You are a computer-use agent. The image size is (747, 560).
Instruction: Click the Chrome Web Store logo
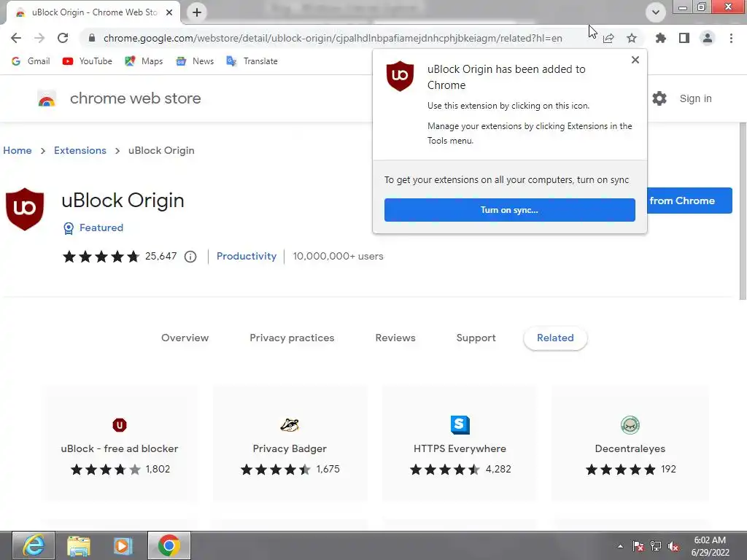(x=47, y=98)
